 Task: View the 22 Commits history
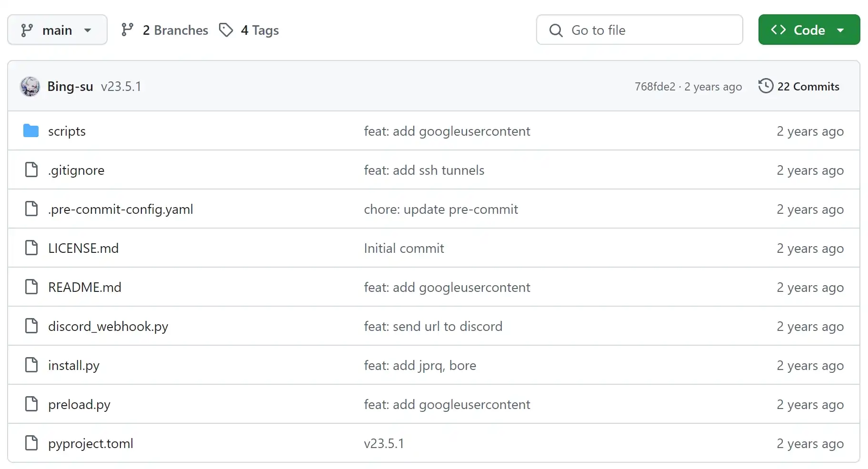(x=808, y=86)
